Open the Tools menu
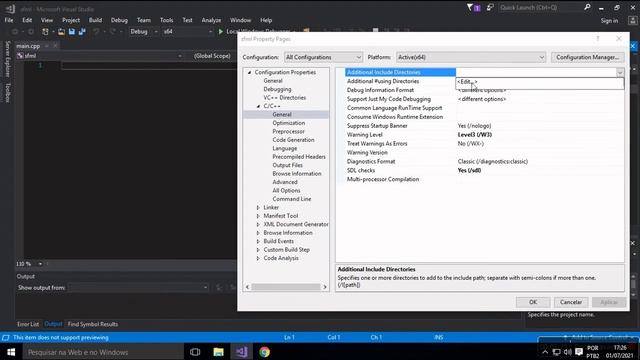 click(x=167, y=20)
